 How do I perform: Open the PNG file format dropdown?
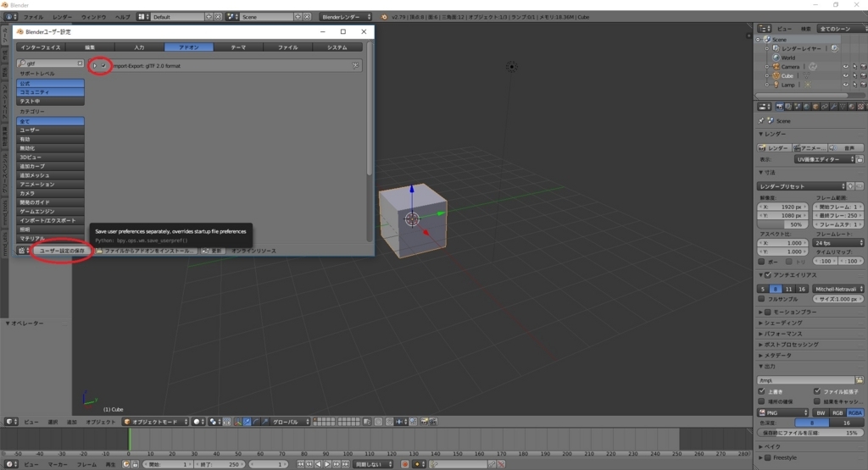(782, 413)
